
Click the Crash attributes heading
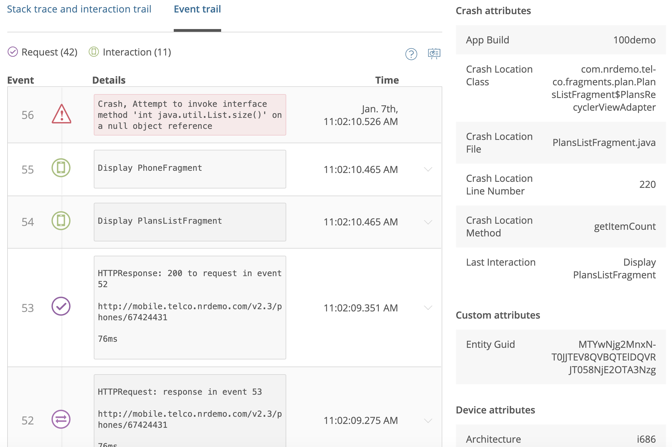tap(493, 11)
